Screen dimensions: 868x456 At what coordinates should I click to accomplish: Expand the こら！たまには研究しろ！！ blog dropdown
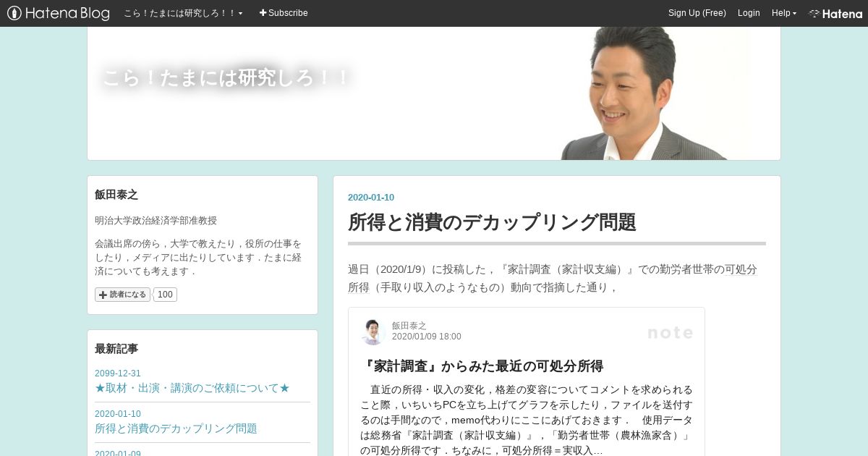[183, 13]
